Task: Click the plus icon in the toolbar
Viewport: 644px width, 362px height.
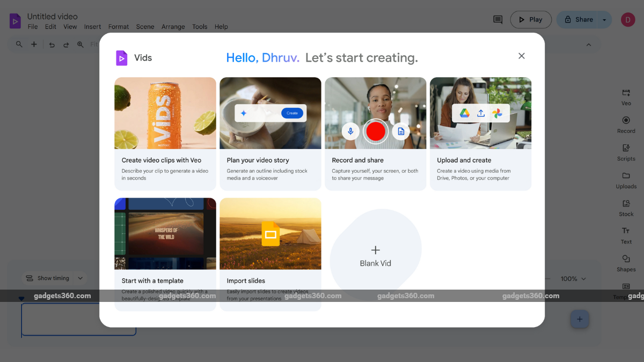Action: tap(34, 45)
